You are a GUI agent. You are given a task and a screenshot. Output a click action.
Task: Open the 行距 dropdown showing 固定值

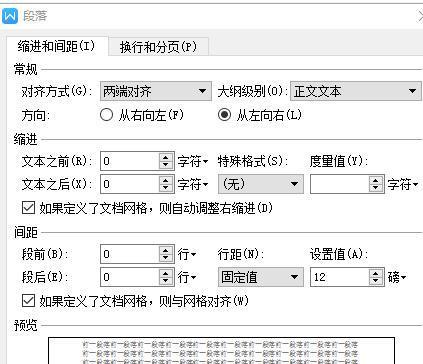pos(261,277)
